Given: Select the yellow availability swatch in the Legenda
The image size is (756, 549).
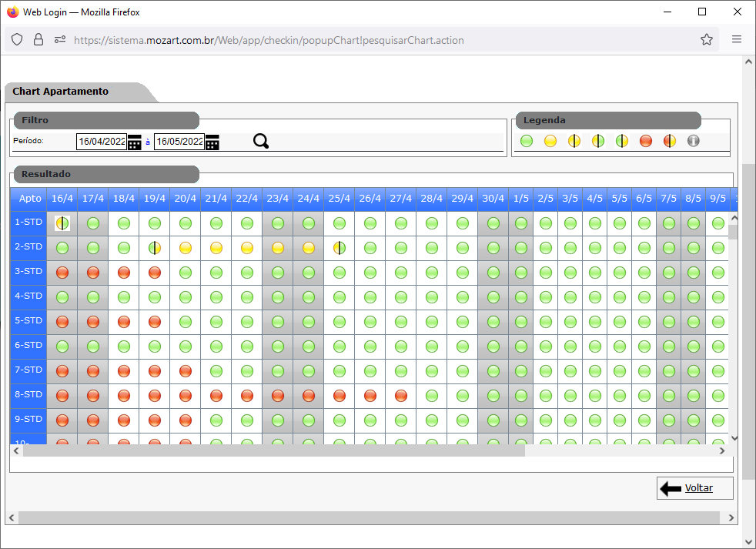Looking at the screenshot, I should tap(550, 141).
